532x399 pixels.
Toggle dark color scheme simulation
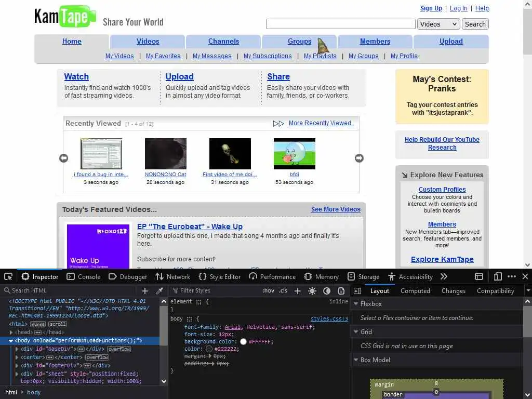327,291
